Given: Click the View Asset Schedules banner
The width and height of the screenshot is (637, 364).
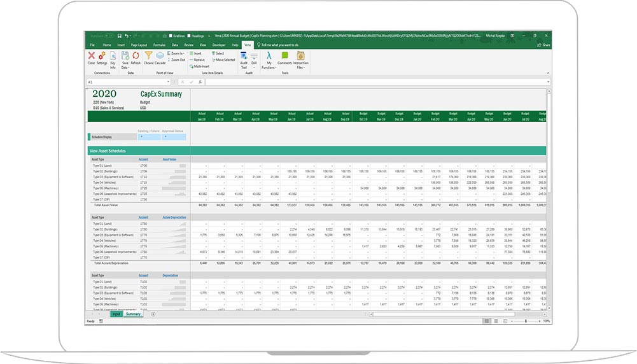Looking at the screenshot, I should 317,151.
